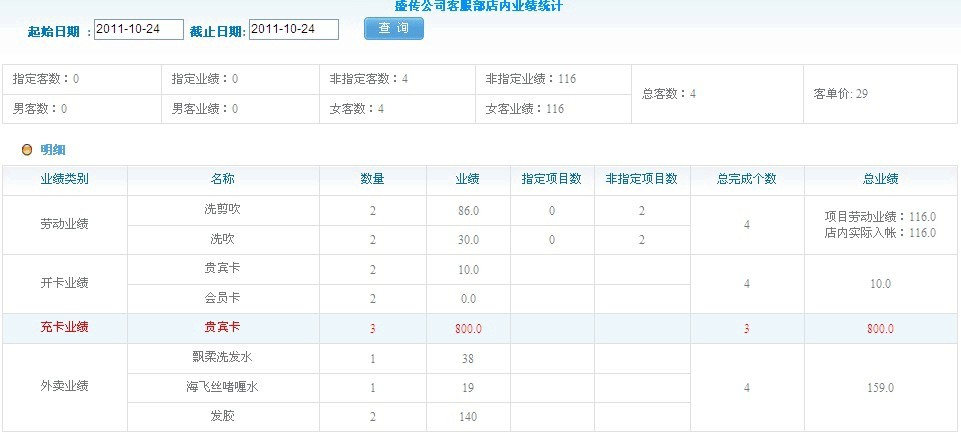This screenshot has height=444, width=961.
Task: Click the orange 明细 section icon
Action: click(x=27, y=150)
